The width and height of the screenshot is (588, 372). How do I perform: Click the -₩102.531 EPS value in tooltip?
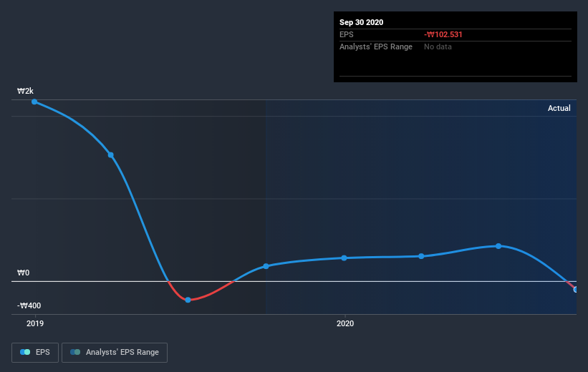(x=443, y=34)
